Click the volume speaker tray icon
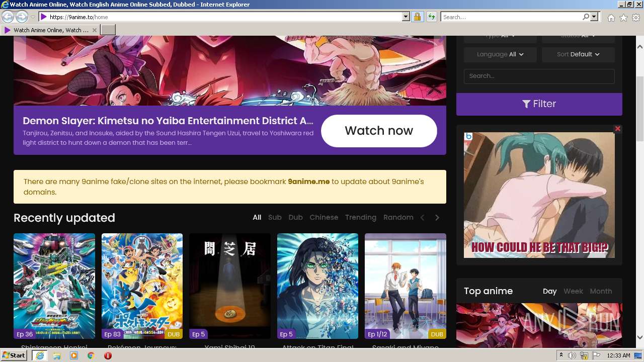Screen dimensions: 644x362 point(572,355)
